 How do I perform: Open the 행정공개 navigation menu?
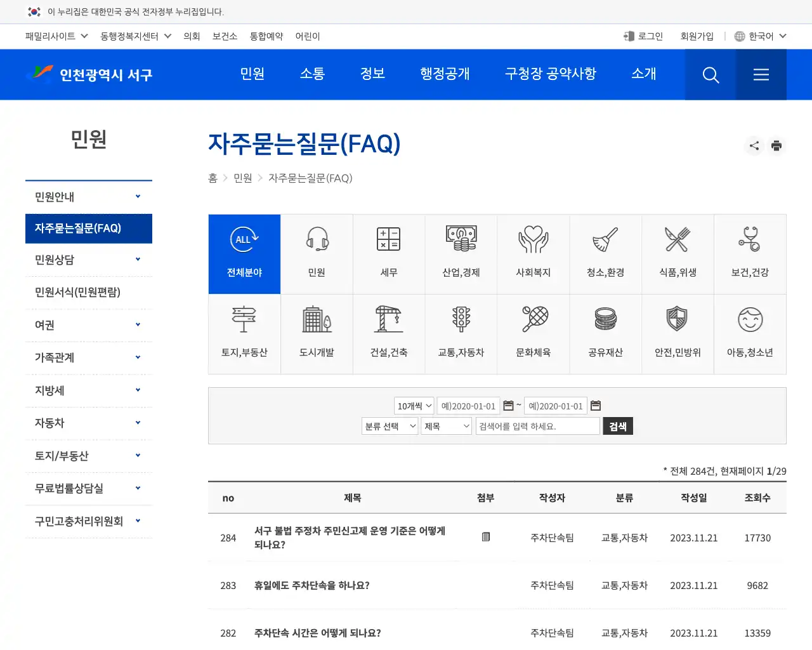445,74
